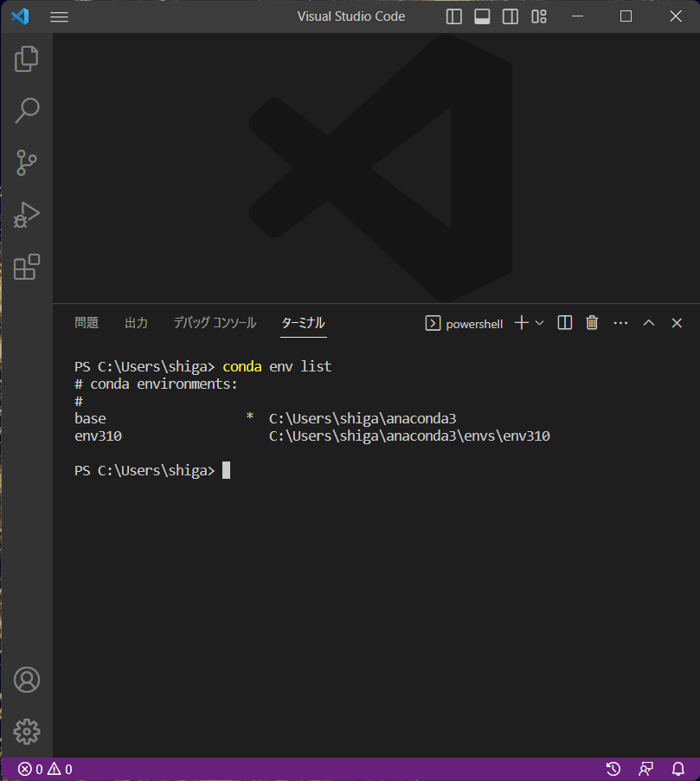Viewport: 700px width, 781px height.
Task: Open notifications bell in the status bar
Action: (x=678, y=769)
